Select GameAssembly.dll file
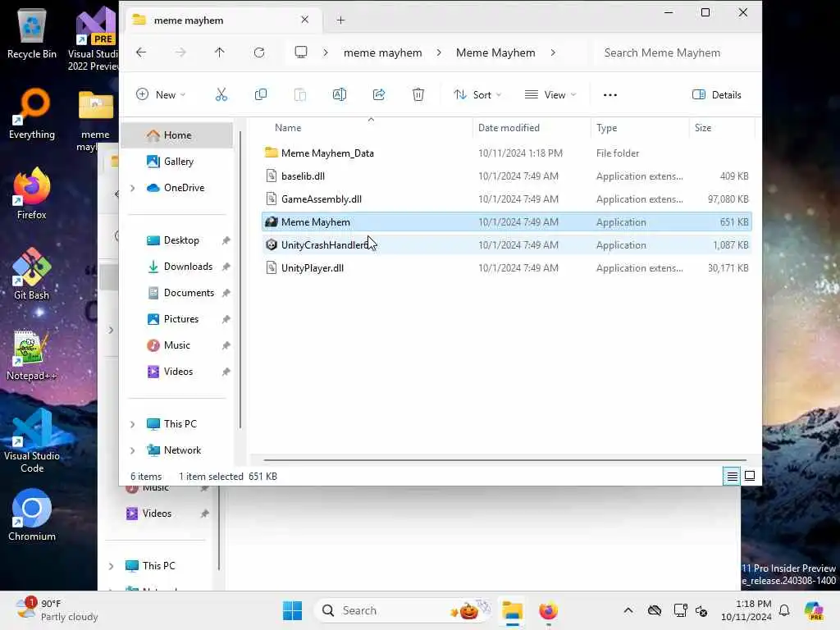The image size is (840, 630). (506, 199)
